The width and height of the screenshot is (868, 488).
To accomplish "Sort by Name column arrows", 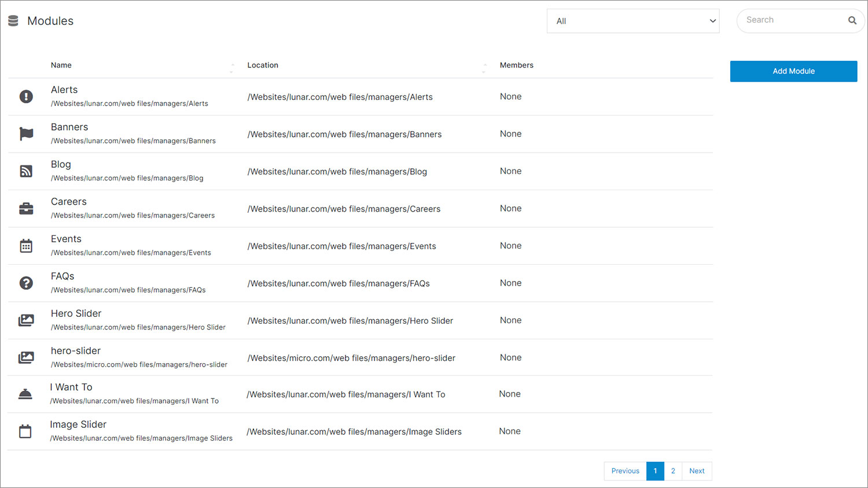I will tap(232, 68).
